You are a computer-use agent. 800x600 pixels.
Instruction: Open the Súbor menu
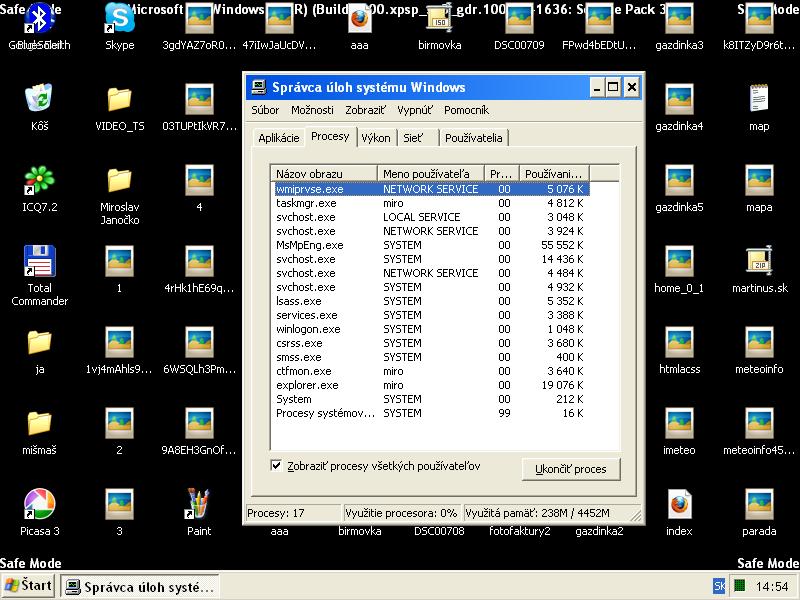click(265, 110)
